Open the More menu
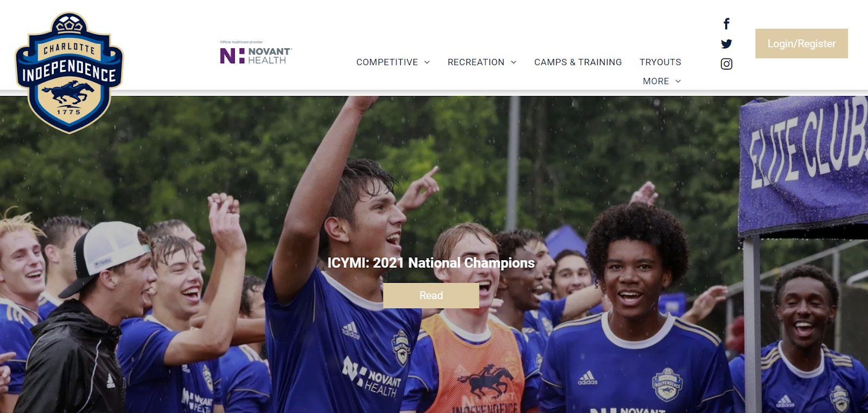 [x=656, y=81]
